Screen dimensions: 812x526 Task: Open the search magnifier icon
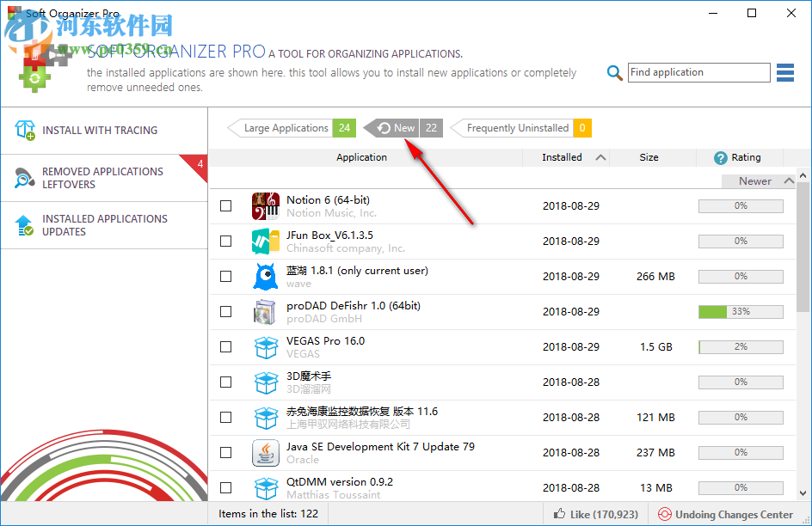point(614,72)
